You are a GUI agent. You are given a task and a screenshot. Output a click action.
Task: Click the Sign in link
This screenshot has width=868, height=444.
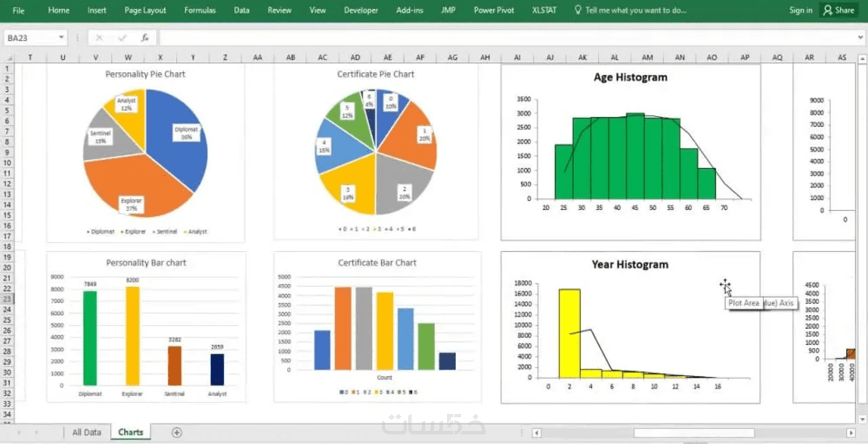[801, 10]
